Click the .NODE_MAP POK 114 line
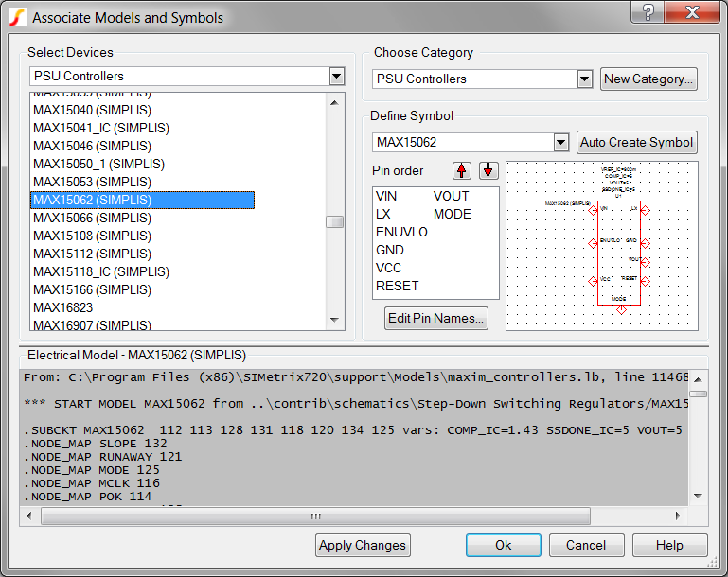728x577 pixels. [87, 497]
